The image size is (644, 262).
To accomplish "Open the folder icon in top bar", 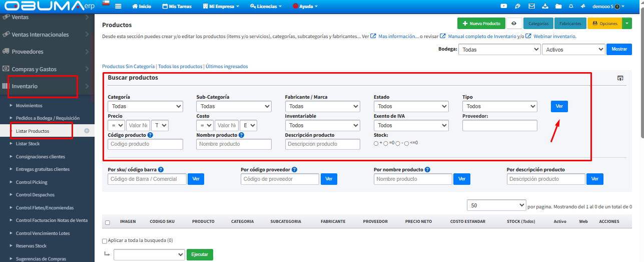I will click(x=558, y=7).
